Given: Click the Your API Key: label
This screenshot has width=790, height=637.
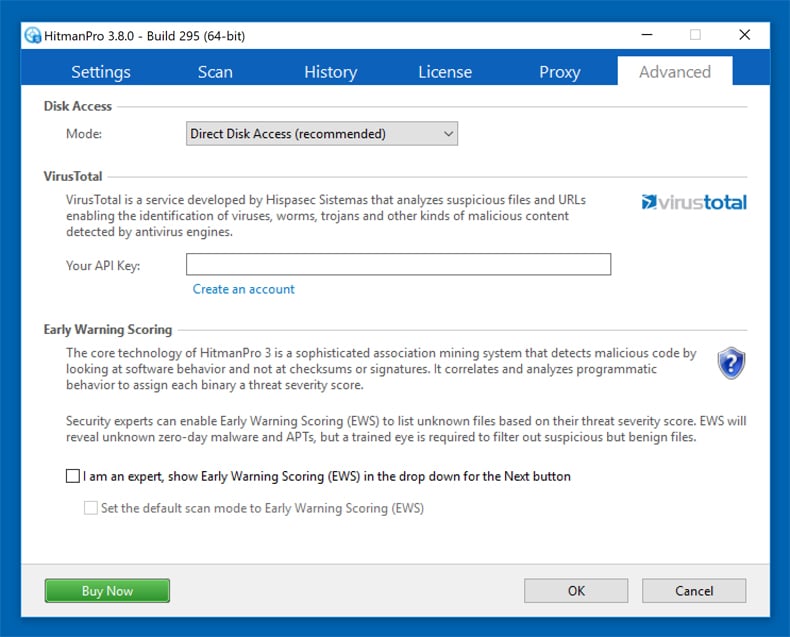Looking at the screenshot, I should pos(103,266).
